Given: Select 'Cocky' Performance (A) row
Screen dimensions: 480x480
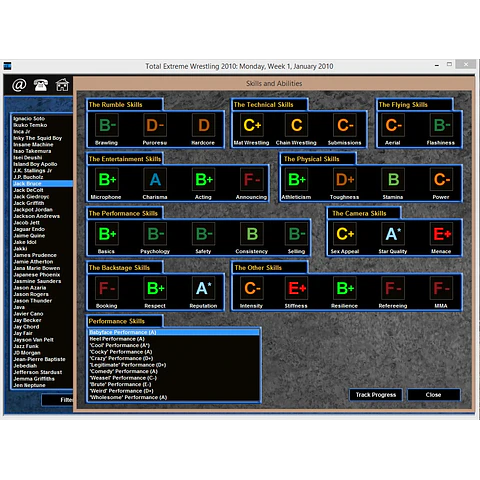Looking at the screenshot, I should tap(174, 352).
